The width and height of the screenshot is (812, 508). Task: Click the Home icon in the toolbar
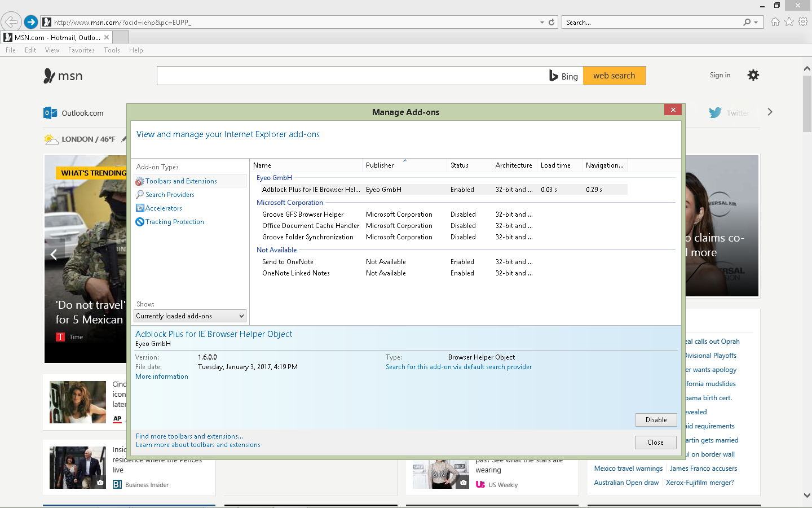coord(775,22)
